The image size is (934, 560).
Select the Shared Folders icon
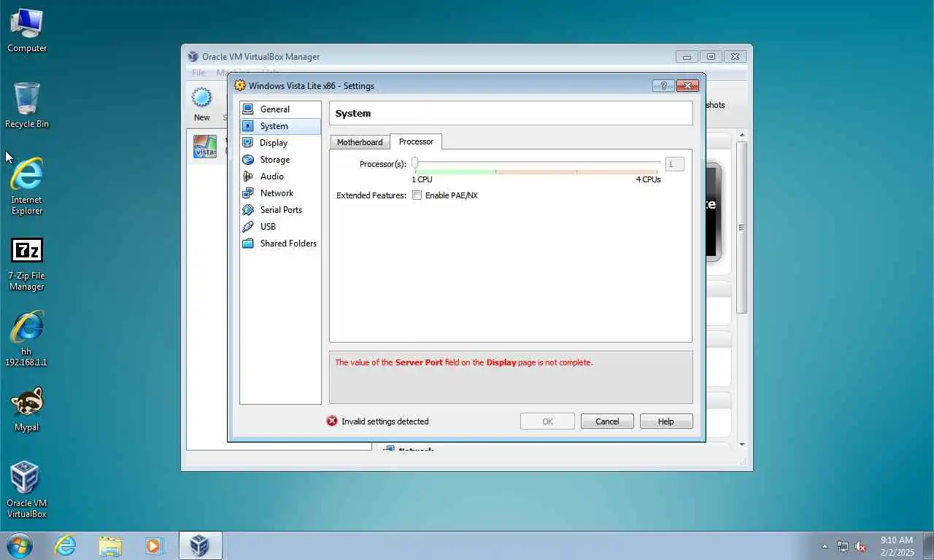248,244
